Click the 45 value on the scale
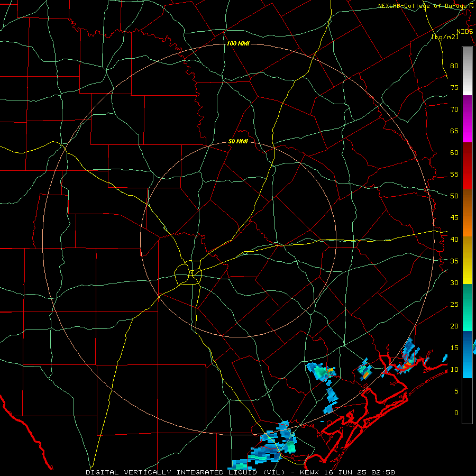 [x=454, y=218]
